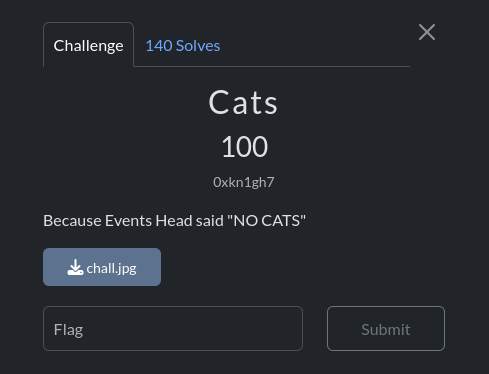Click the Challenge tab label text
489x374 pixels.
pos(88,46)
